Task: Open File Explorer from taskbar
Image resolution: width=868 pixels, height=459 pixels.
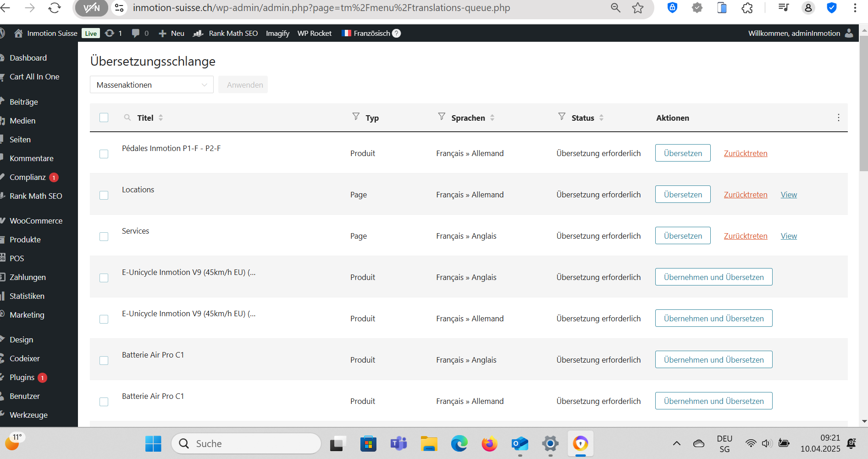Action: [x=429, y=443]
